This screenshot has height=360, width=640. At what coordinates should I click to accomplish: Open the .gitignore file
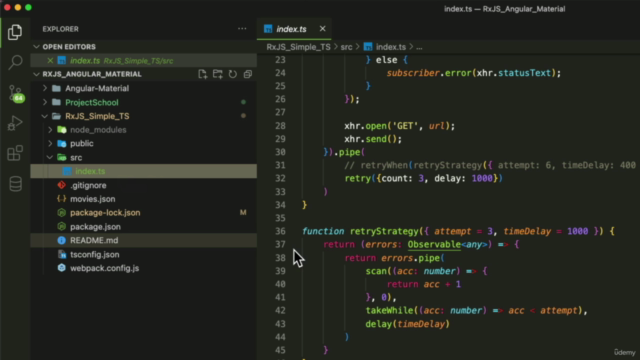(88, 185)
